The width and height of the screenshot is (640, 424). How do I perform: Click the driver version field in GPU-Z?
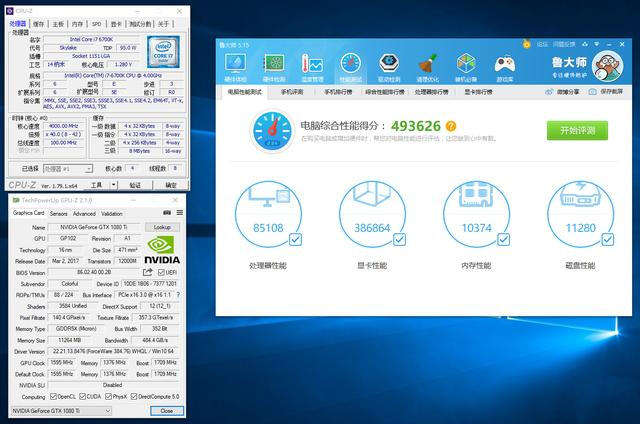tap(113, 351)
